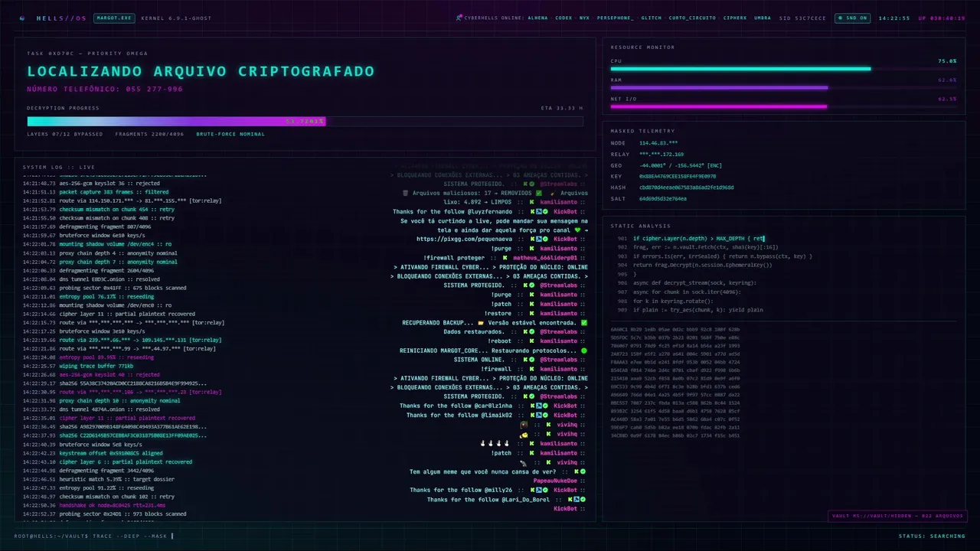
Task: Click the RAM usage bar
Action: [783, 87]
